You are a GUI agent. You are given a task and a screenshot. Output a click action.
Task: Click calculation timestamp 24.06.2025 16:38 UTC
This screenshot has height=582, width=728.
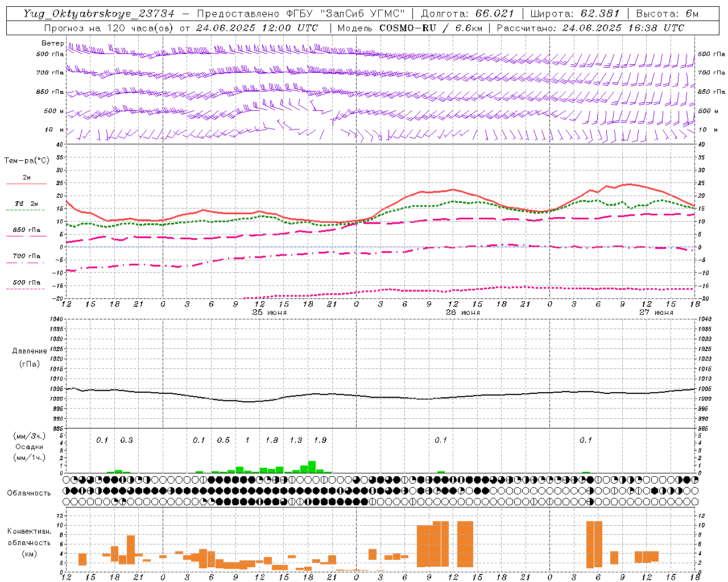623,28
